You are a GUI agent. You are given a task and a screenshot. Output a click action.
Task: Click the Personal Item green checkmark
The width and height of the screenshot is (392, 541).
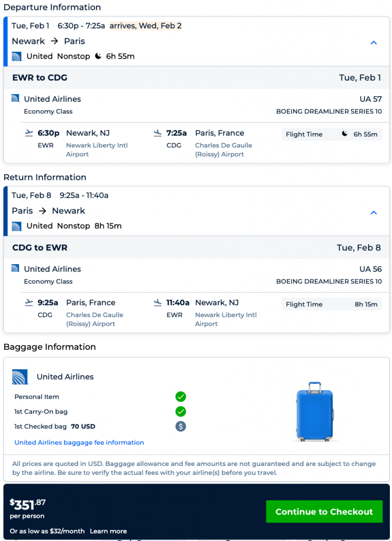pyautogui.click(x=181, y=397)
